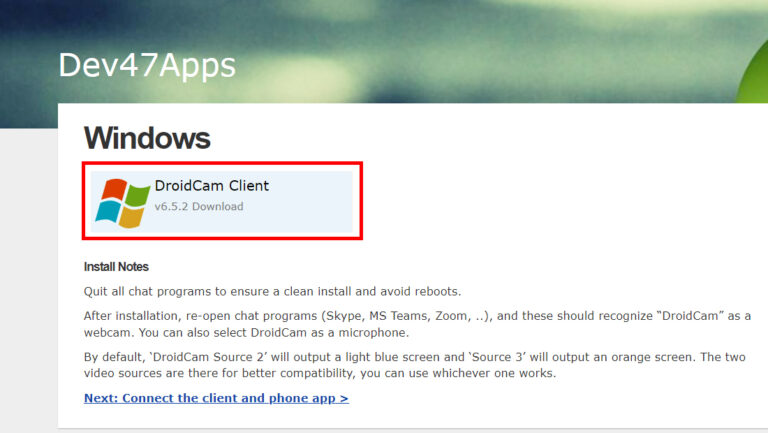Click the "v6.5.2 Download" version text
The image size is (768, 433).
point(198,207)
